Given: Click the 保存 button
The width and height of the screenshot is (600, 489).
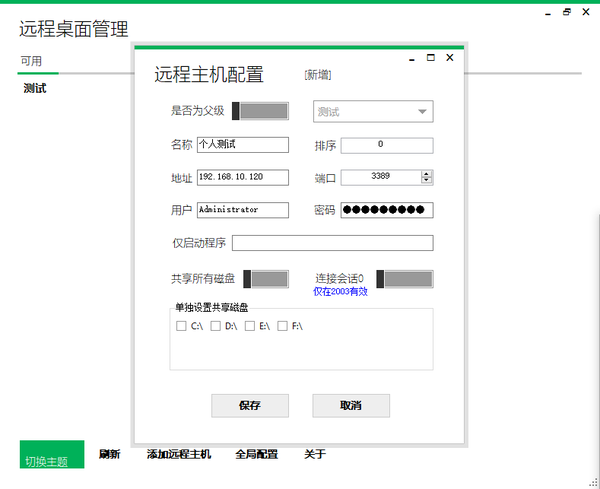Looking at the screenshot, I should 250,406.
